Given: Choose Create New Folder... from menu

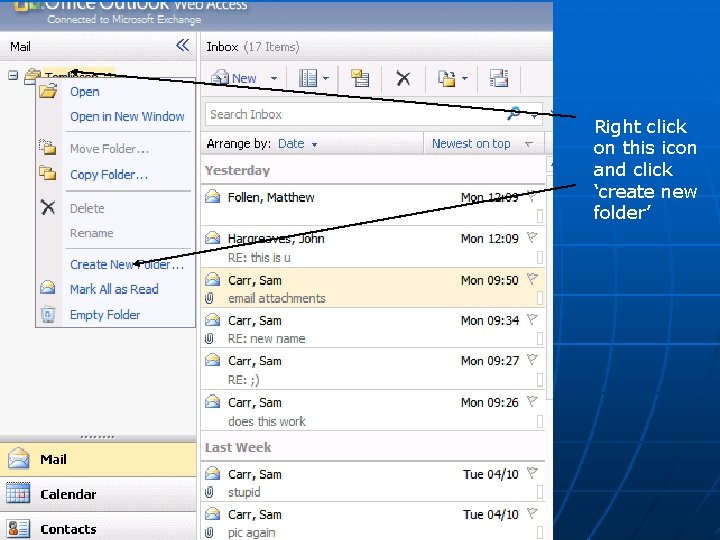Looking at the screenshot, I should (127, 264).
